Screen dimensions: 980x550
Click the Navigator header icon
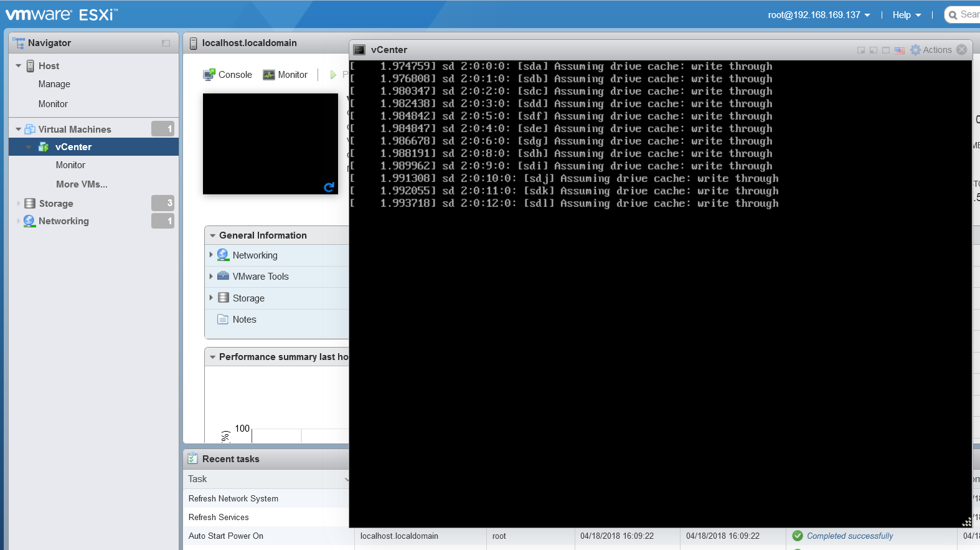coord(19,43)
